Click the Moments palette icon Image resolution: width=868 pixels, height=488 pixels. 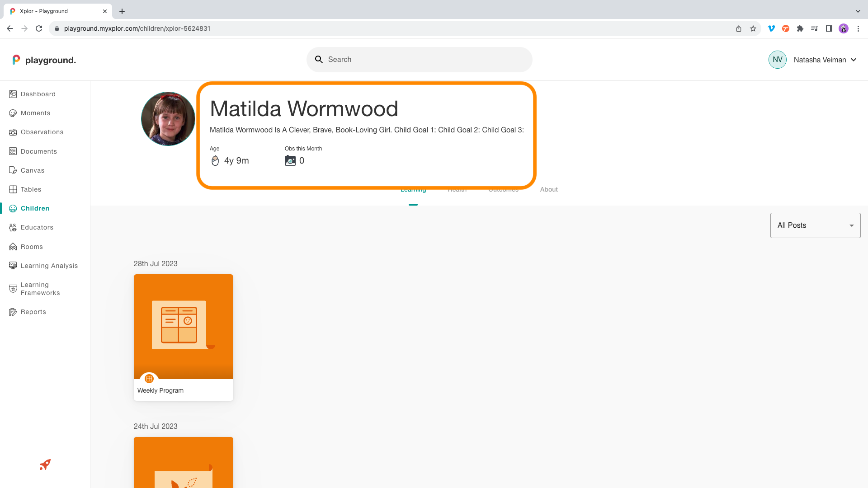pyautogui.click(x=13, y=113)
